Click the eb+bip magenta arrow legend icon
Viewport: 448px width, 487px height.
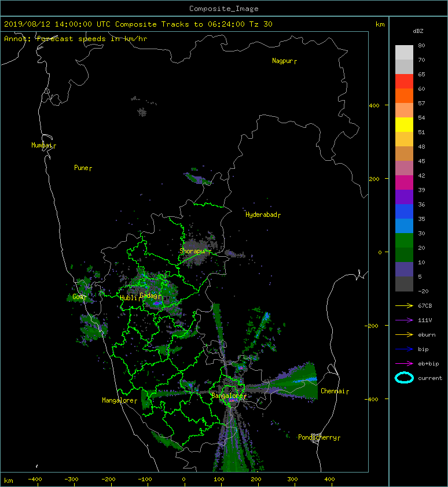coord(404,363)
